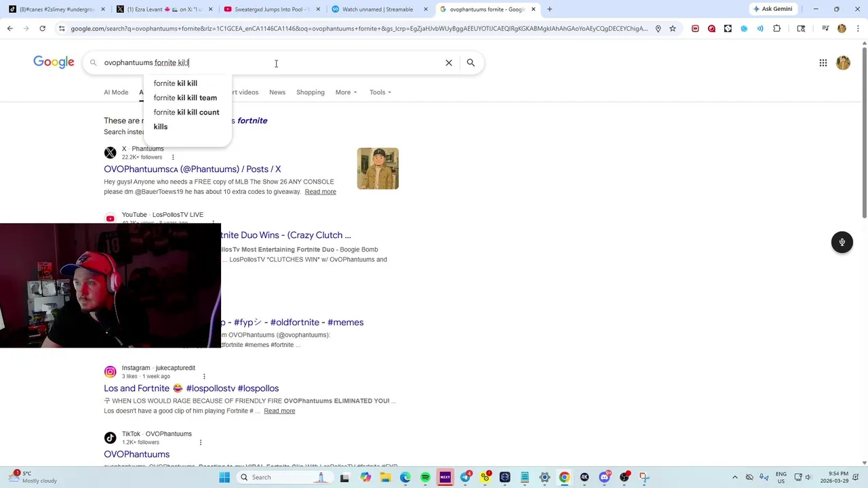Open the Google apps grid
The image size is (868, 488).
tap(823, 62)
